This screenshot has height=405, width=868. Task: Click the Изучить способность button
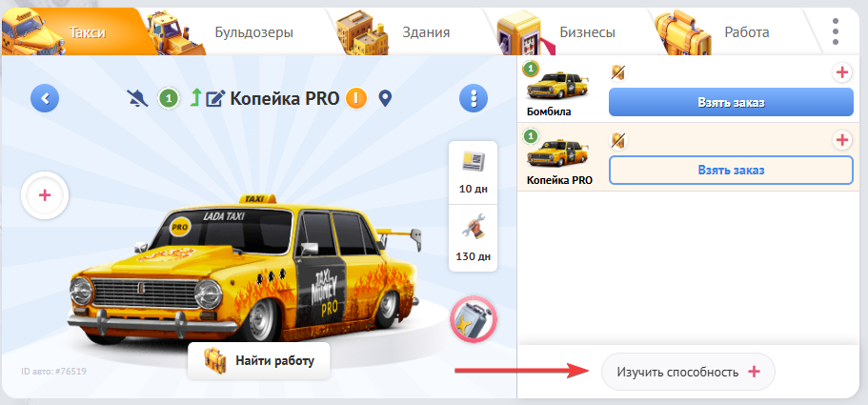pyautogui.click(x=688, y=372)
